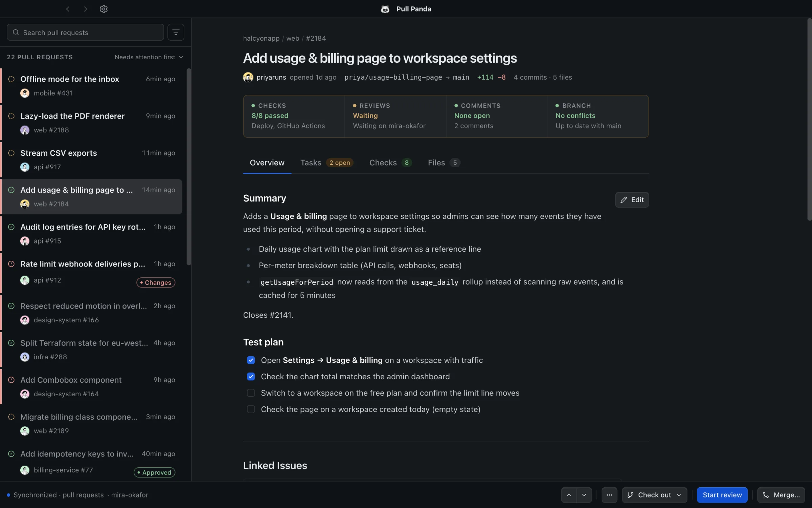Open the Merge... options button
Screen dimensions: 812x508
[x=781, y=495]
